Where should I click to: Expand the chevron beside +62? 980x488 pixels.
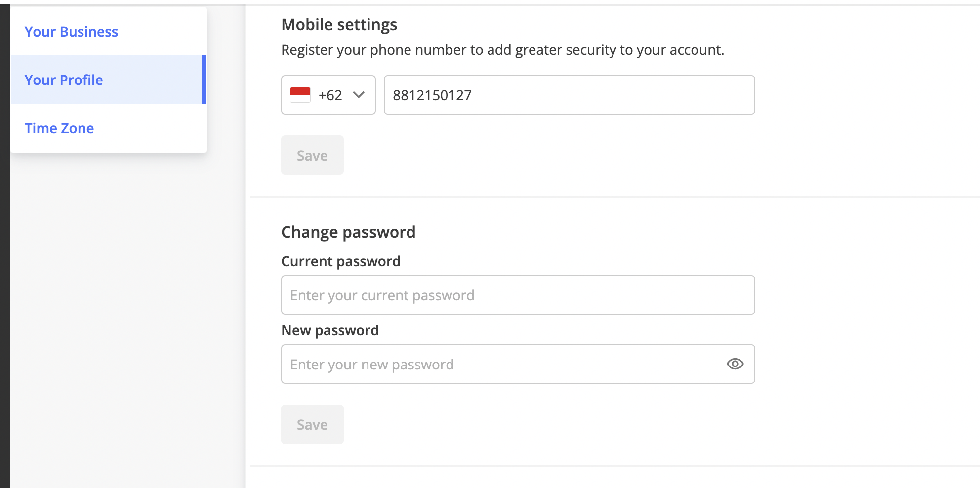tap(359, 95)
